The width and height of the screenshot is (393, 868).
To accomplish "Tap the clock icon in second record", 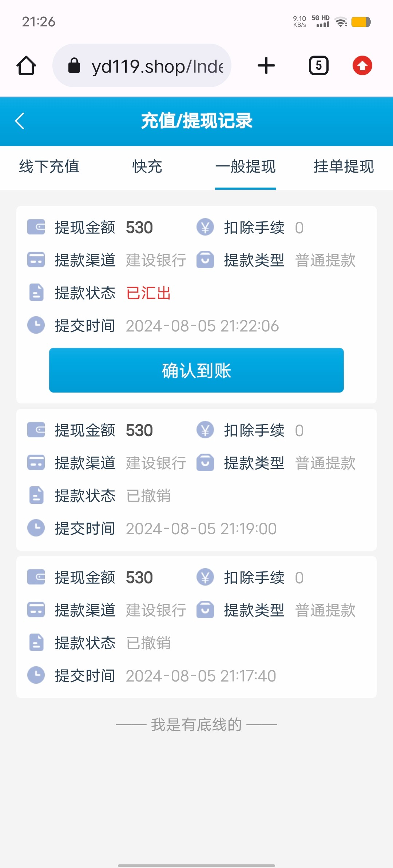I will (x=36, y=528).
